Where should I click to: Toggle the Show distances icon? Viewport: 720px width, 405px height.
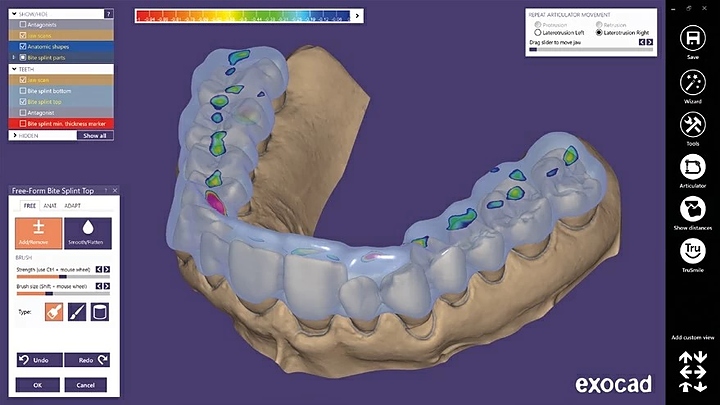click(x=692, y=209)
